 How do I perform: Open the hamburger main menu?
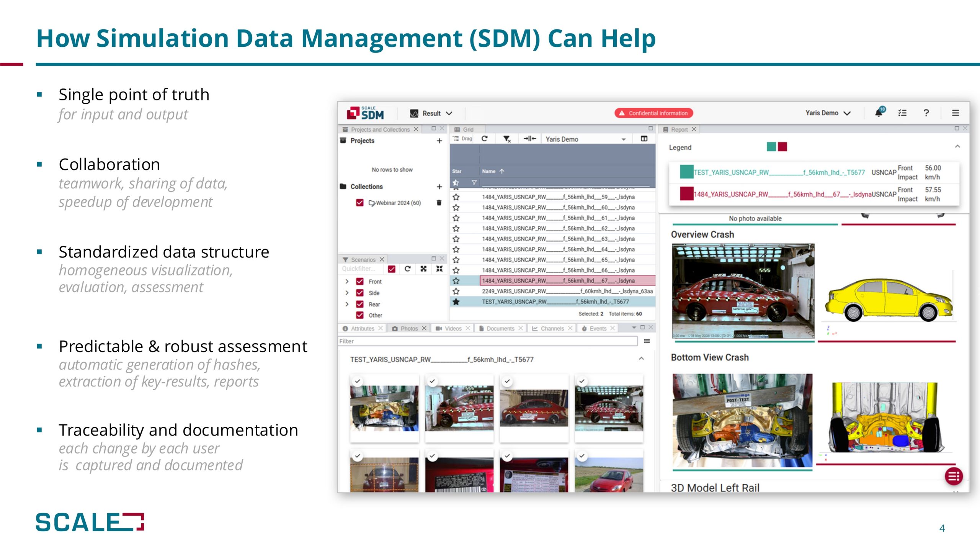[x=955, y=113]
